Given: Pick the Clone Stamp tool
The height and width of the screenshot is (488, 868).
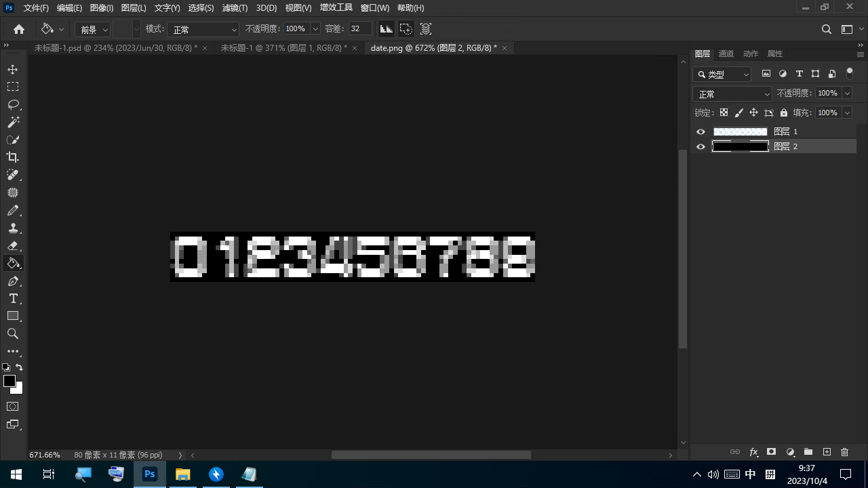Looking at the screenshot, I should (13, 228).
